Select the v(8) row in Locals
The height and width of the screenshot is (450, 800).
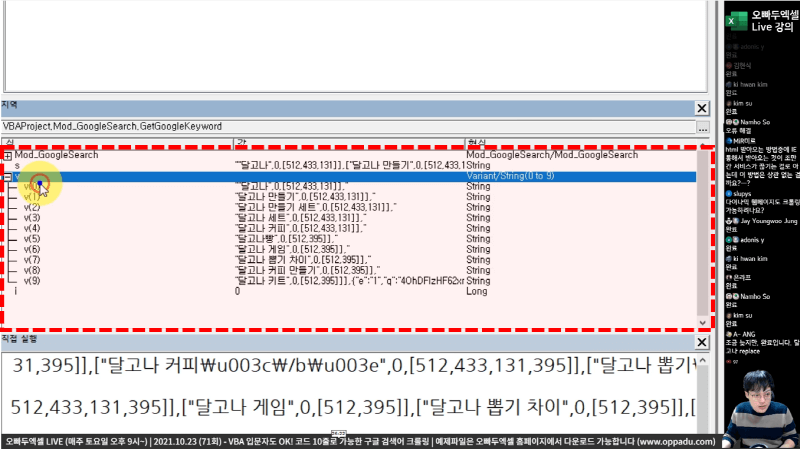click(x=349, y=270)
